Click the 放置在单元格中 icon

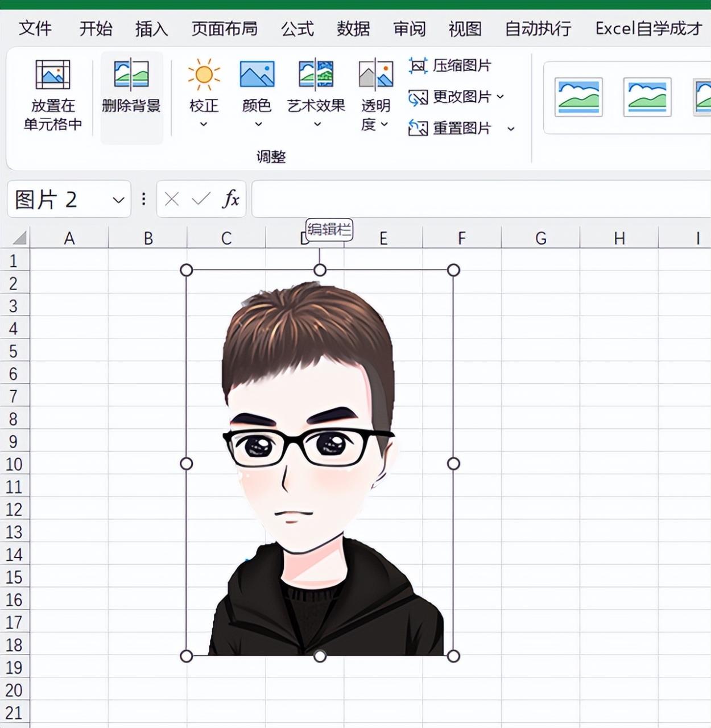[x=53, y=75]
